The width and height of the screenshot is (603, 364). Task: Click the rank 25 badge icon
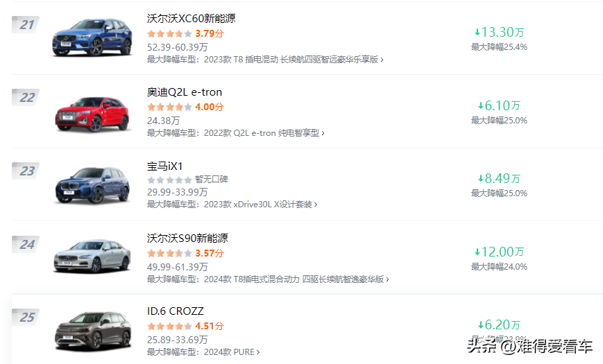point(26,318)
